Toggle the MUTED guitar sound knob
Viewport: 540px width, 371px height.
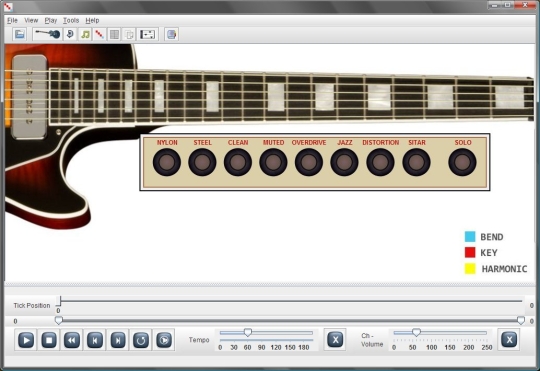pos(273,162)
